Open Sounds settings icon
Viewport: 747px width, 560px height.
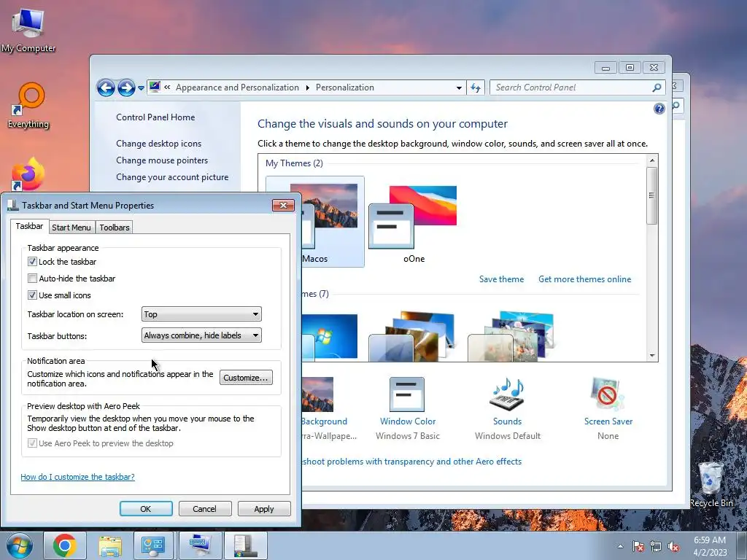click(508, 408)
